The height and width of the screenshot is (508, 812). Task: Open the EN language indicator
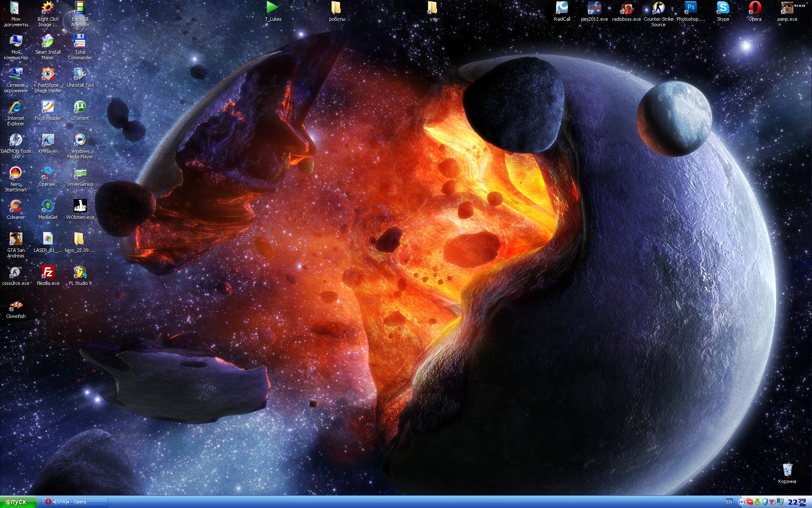click(x=729, y=502)
